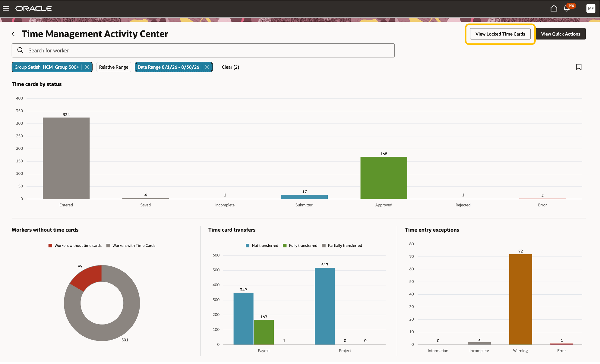Select the red Error bar in exceptions chart
This screenshot has height=364, width=600.
click(x=562, y=344)
